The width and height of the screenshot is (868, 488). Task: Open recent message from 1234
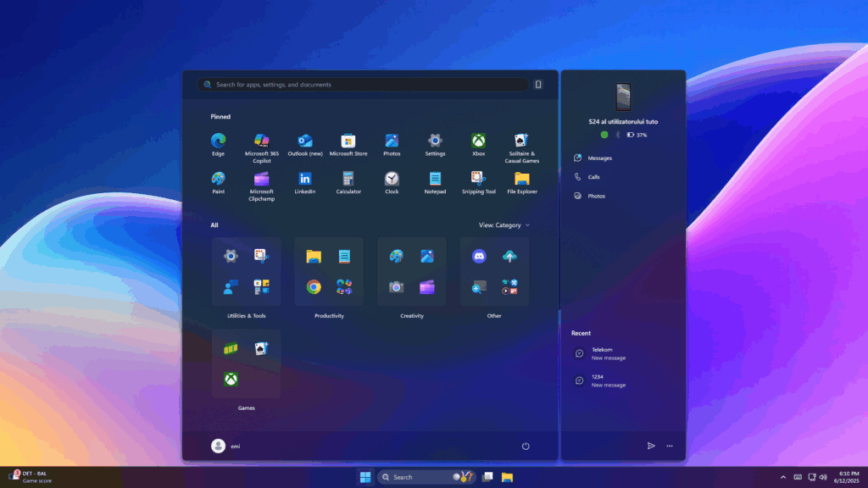[x=600, y=380]
